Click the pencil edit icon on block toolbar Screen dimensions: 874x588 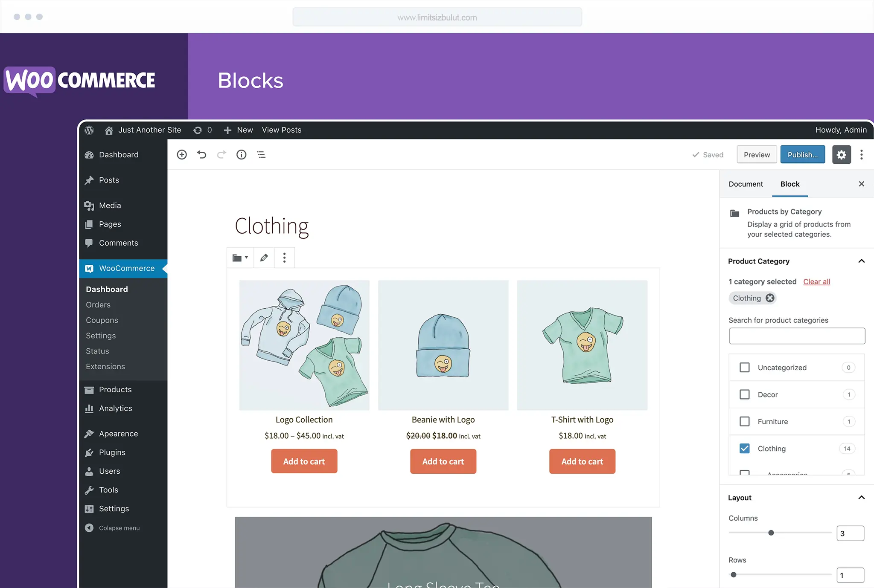click(x=264, y=258)
